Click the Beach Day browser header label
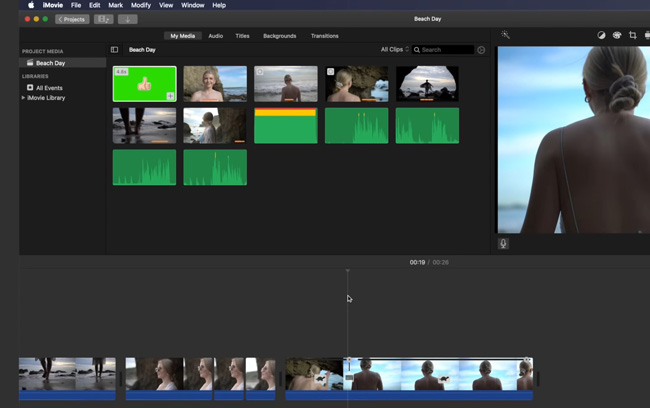 click(142, 50)
